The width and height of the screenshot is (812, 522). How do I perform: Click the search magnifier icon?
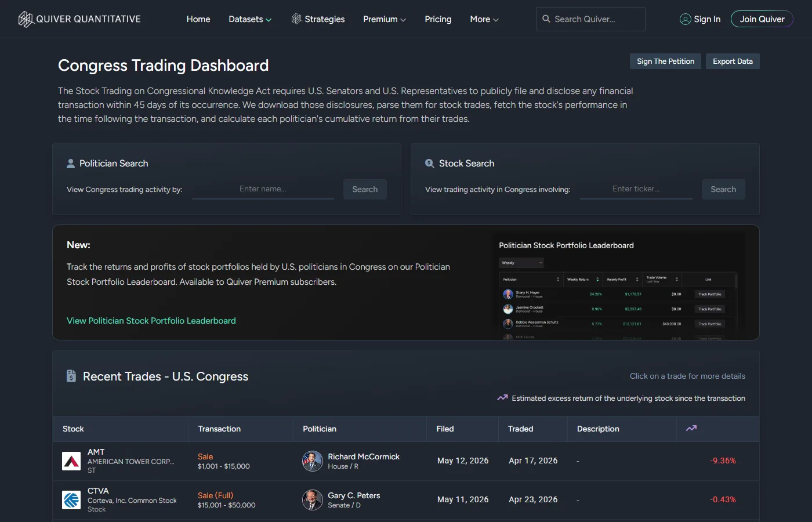pos(546,19)
